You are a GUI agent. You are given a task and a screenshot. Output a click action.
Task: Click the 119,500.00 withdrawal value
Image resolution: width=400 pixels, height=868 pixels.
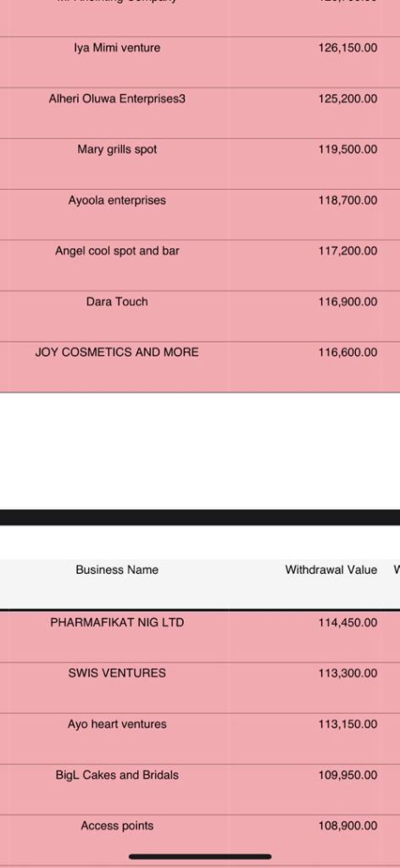click(x=348, y=149)
